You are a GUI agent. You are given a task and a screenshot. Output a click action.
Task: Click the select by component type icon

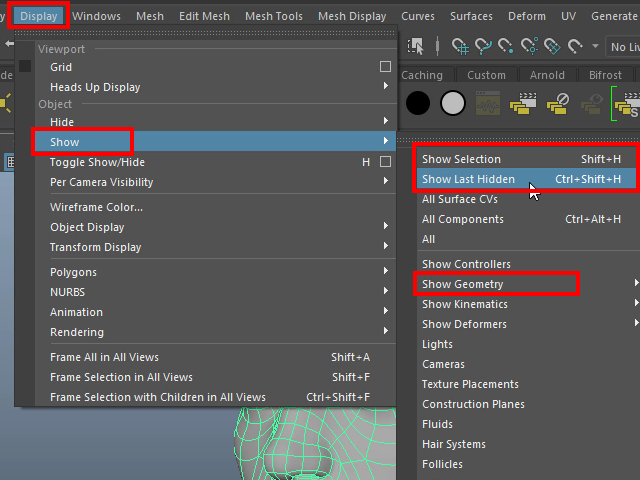(417, 47)
